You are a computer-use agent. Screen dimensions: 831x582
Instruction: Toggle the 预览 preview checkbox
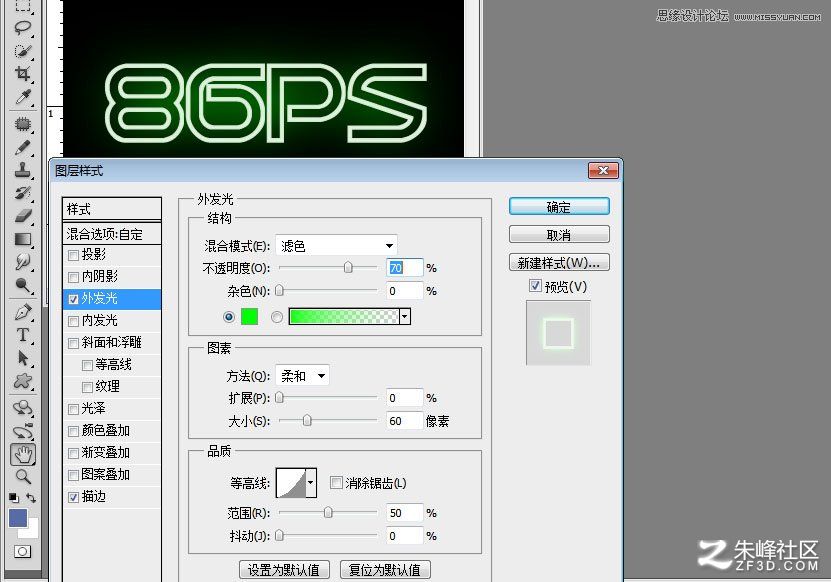[535, 286]
